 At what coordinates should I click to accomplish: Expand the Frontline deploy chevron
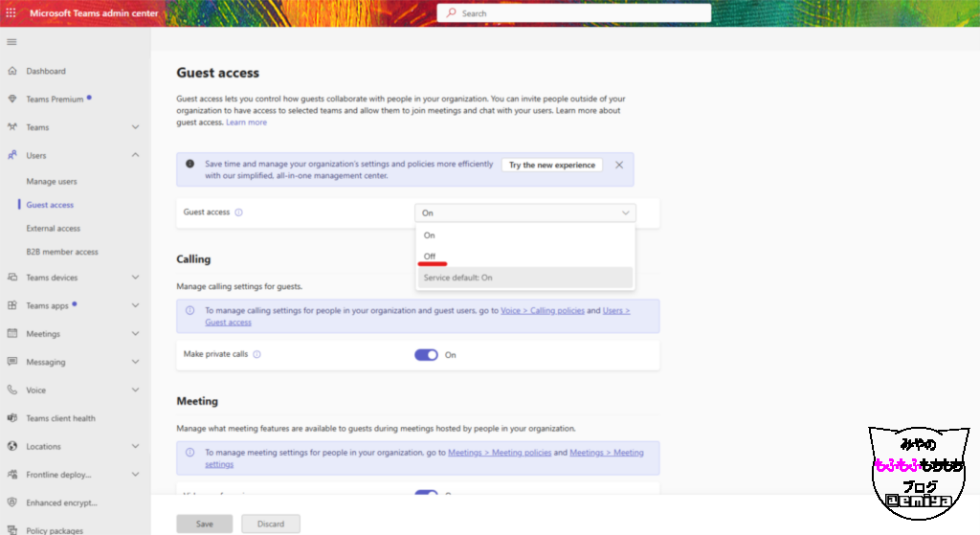pos(136,474)
